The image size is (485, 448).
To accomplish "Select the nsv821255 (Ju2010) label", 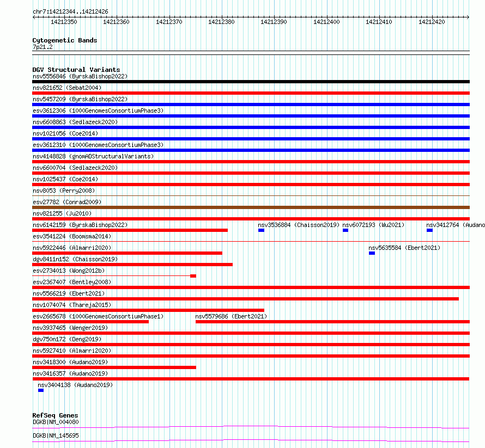I will pyautogui.click(x=62, y=213).
